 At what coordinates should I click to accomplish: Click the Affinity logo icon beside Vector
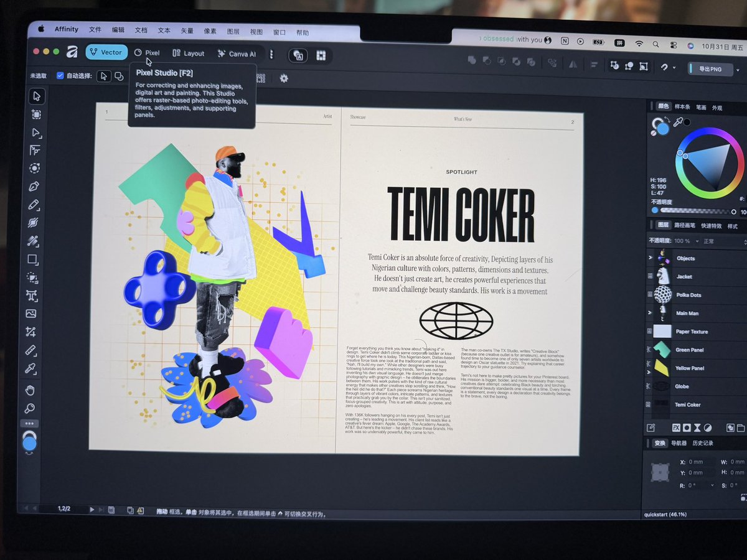tap(72, 52)
